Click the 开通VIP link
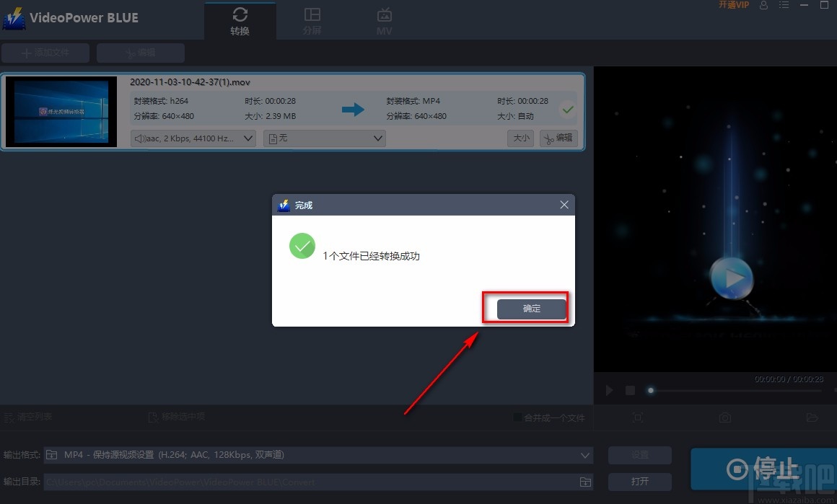This screenshot has height=504, width=837. 732,5
